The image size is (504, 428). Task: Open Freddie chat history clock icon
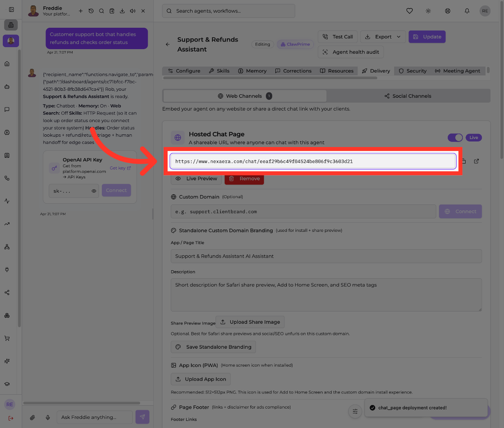tap(91, 11)
